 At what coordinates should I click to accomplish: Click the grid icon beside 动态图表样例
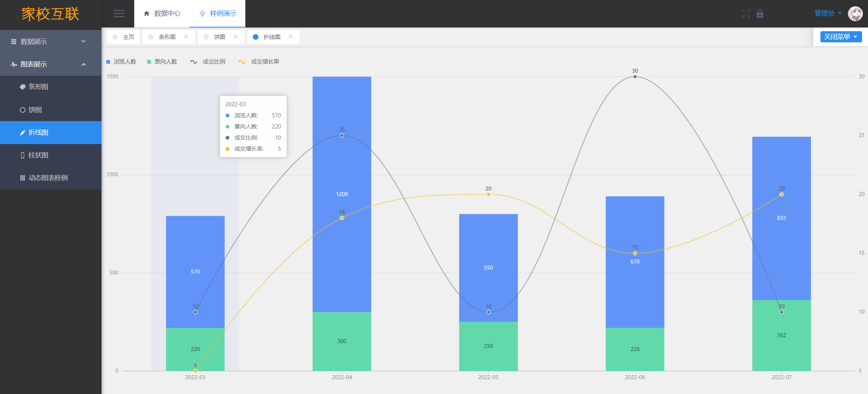tap(23, 178)
